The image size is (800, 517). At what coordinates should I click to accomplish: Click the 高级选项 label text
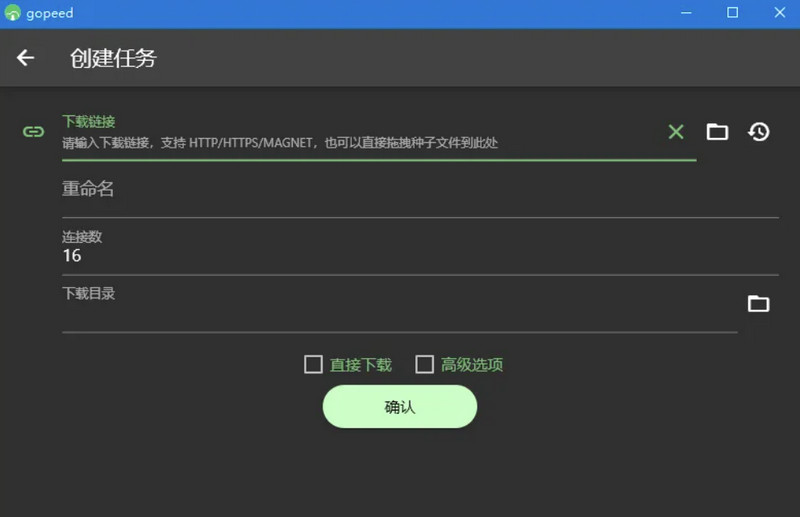point(472,365)
